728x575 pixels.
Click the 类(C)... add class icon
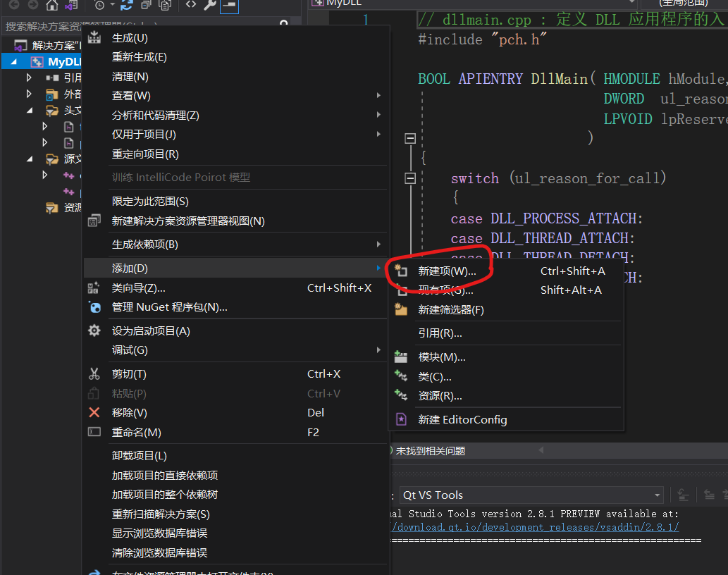401,376
